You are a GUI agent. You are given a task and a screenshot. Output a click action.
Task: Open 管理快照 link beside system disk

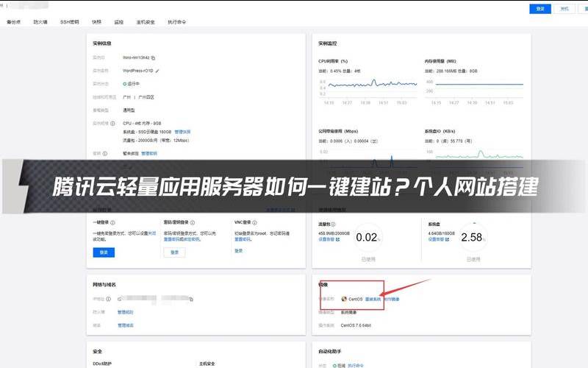(182, 132)
